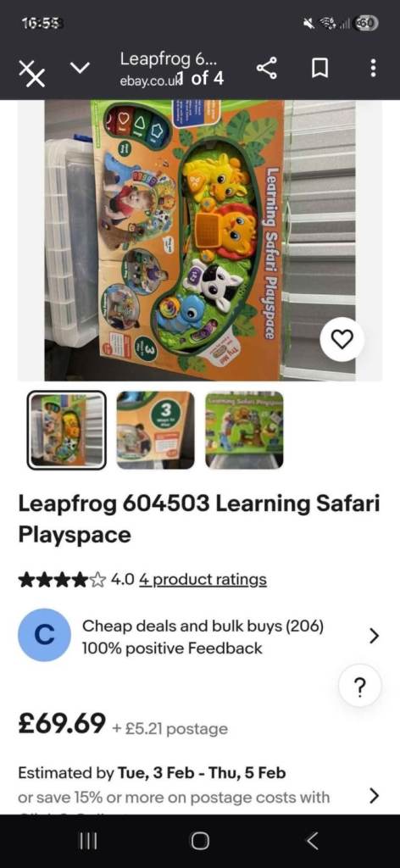Tap Android home navigation button
The width and height of the screenshot is (400, 868).
coord(200,842)
